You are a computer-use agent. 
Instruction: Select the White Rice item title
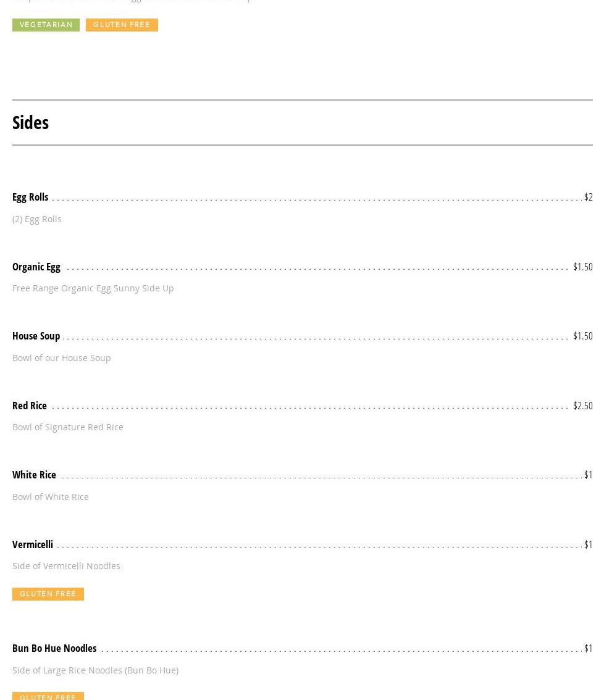34,475
